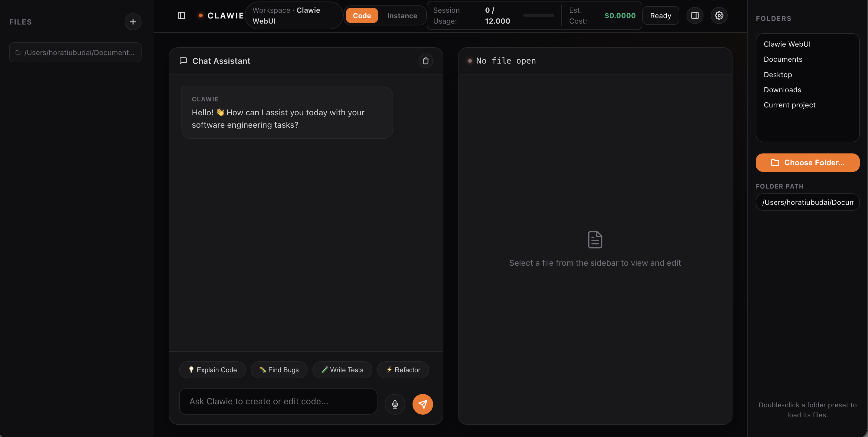The width and height of the screenshot is (868, 437).
Task: Click the 'Double-click a folder preset' hint
Action: [x=808, y=410]
